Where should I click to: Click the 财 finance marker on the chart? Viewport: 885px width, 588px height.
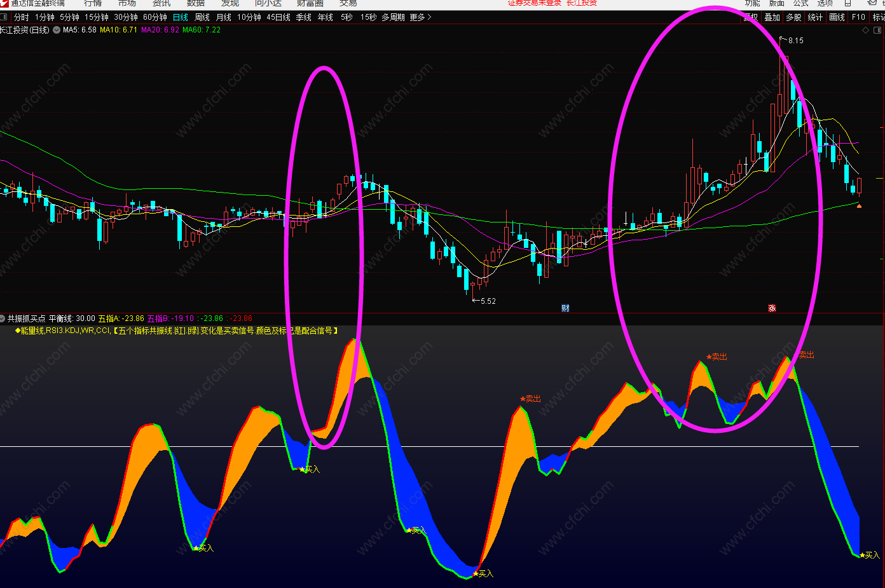point(565,308)
